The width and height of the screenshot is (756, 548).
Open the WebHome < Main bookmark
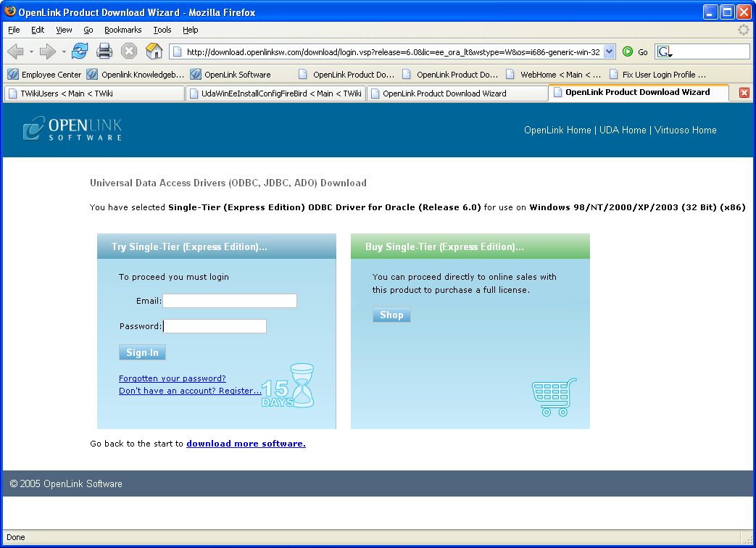[554, 74]
